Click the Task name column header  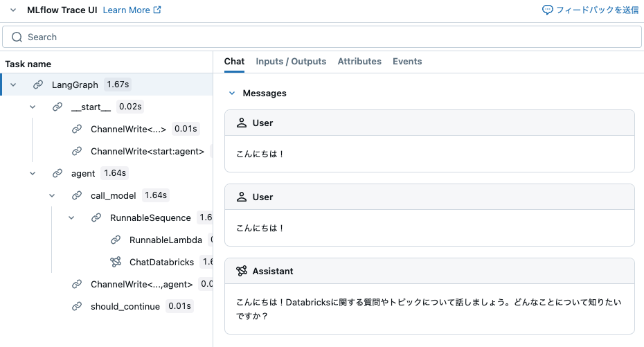click(x=28, y=64)
